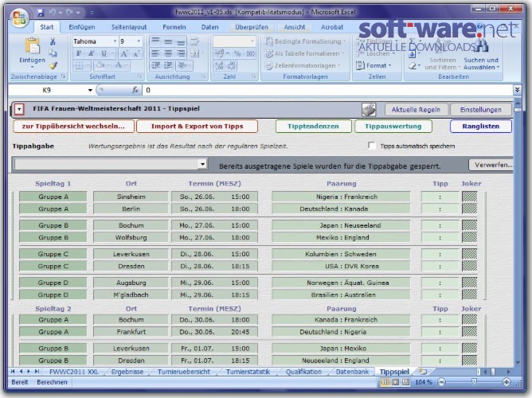
Task: Open the Name Box dropdown arrow
Action: 90,90
